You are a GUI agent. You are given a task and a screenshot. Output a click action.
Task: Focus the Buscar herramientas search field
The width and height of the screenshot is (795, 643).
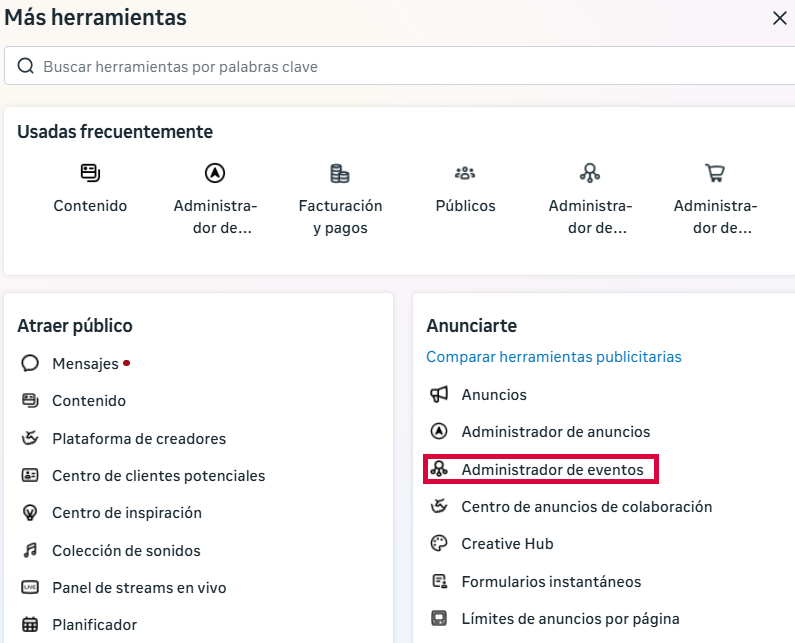pos(400,66)
